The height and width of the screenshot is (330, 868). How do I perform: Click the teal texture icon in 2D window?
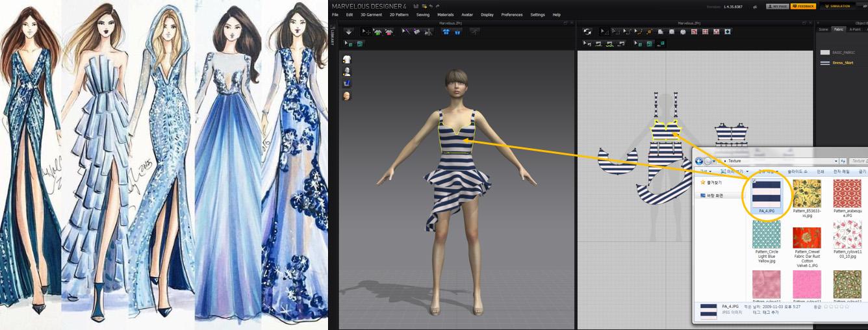tap(650, 44)
